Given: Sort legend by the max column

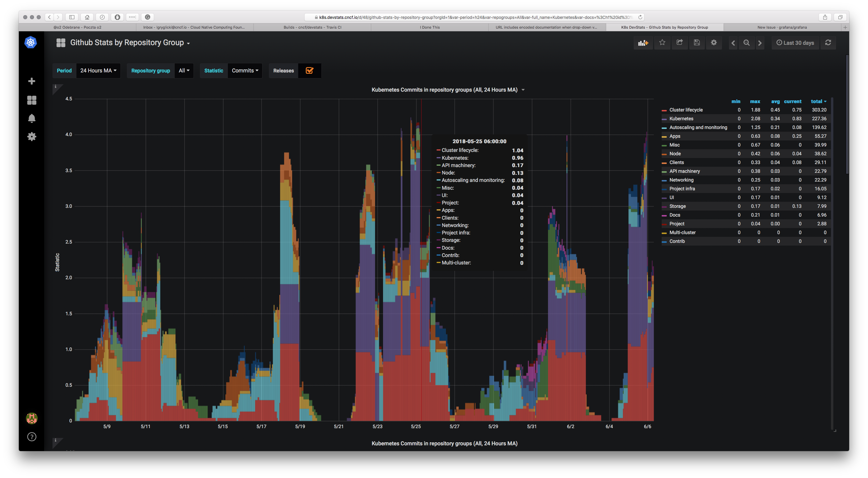Looking at the screenshot, I should click(755, 101).
